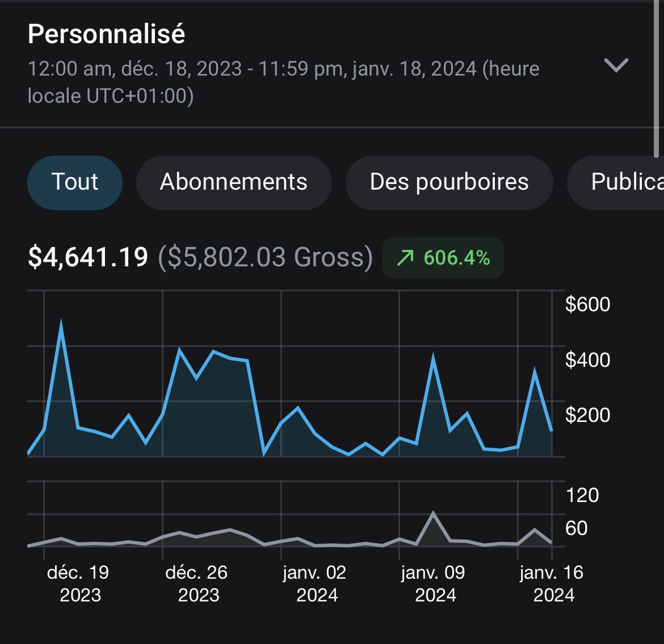This screenshot has width=664, height=644.
Task: Click the 606.4% growth badge
Action: [x=443, y=258]
